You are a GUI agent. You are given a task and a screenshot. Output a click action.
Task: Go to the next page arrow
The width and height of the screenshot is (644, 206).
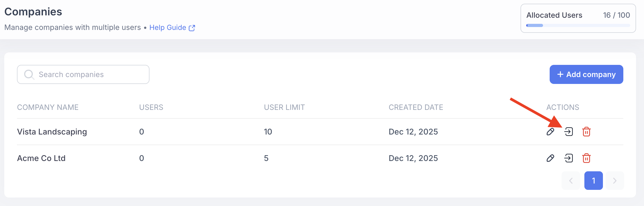click(x=615, y=181)
